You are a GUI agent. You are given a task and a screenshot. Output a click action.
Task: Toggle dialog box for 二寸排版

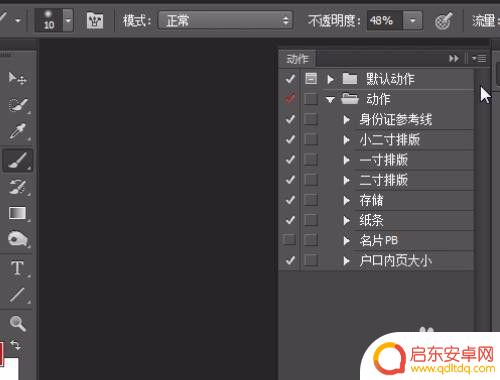click(x=311, y=180)
